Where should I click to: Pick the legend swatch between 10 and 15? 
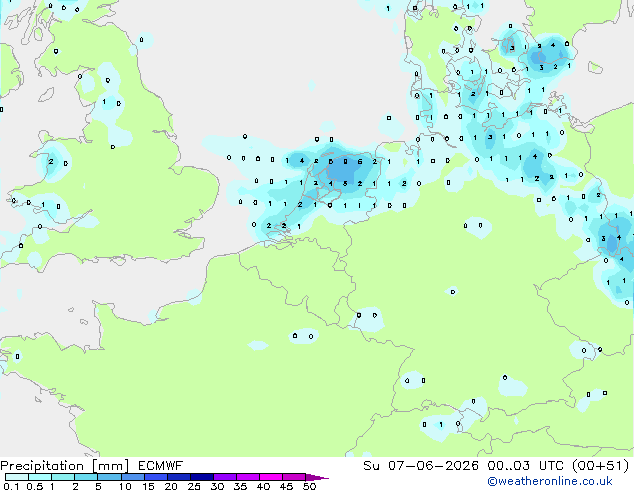(x=133, y=477)
